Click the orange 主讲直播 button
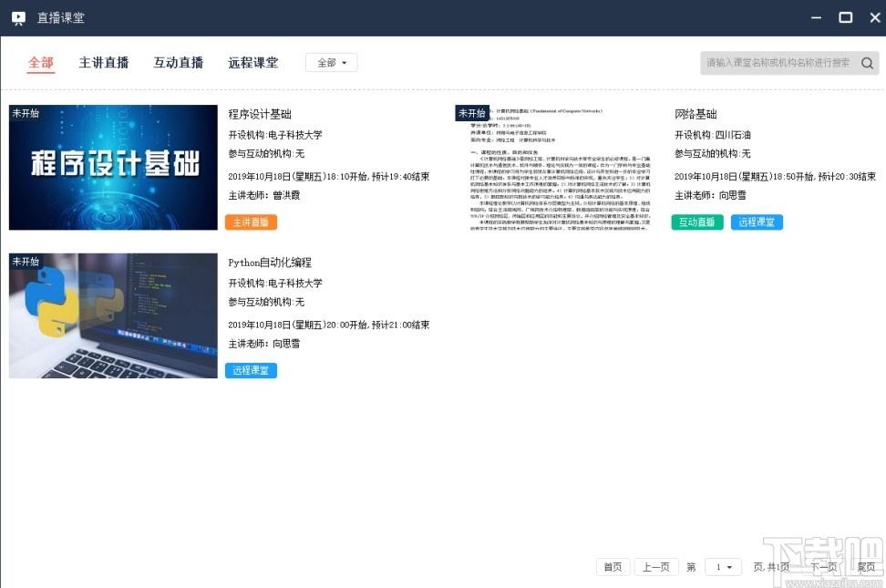The image size is (886, 588). click(x=251, y=222)
